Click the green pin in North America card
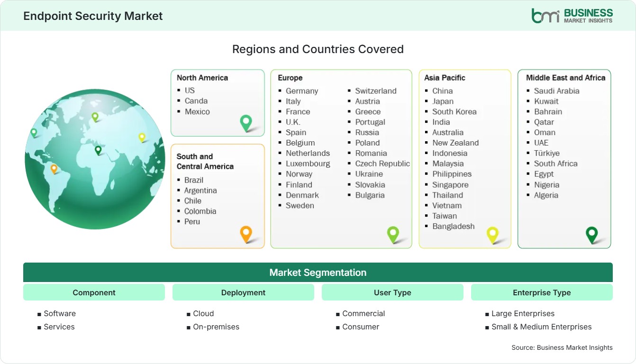The image size is (636, 364). pyautogui.click(x=246, y=123)
